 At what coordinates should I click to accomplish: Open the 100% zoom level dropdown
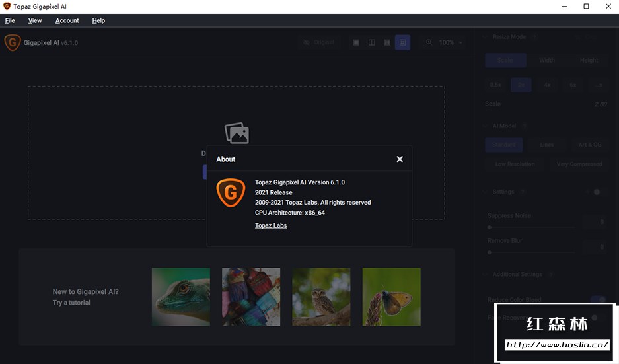coord(451,42)
